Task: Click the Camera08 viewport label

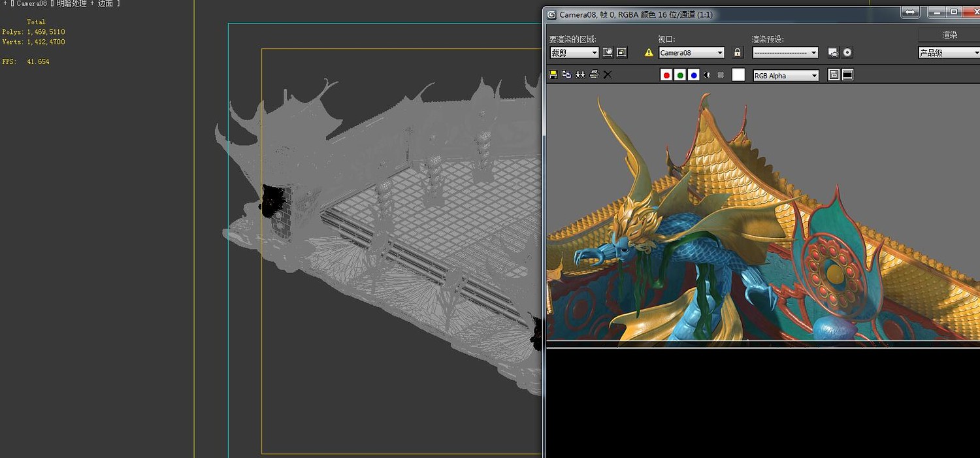Action: [x=32, y=4]
